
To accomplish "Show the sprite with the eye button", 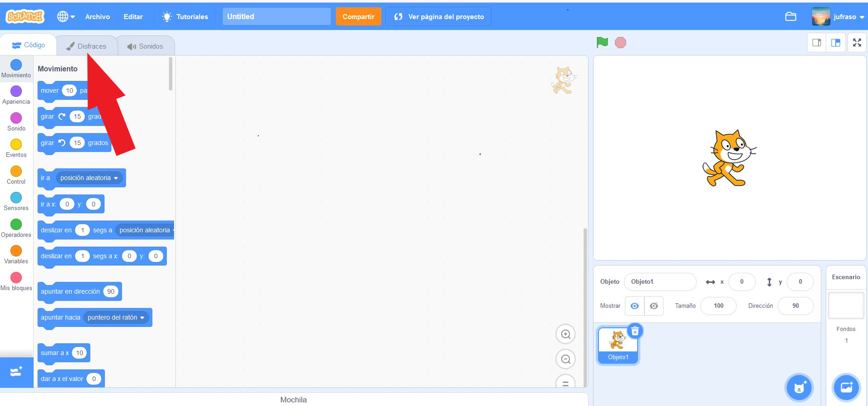I will coord(634,306).
